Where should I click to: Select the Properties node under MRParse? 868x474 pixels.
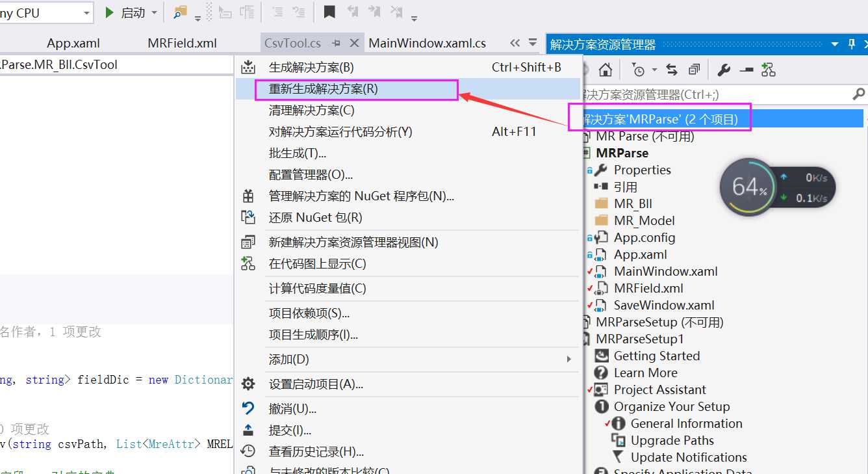(x=642, y=170)
